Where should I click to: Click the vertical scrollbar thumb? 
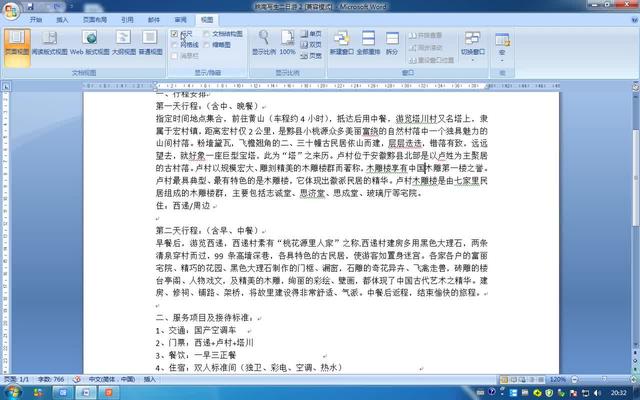point(636,178)
